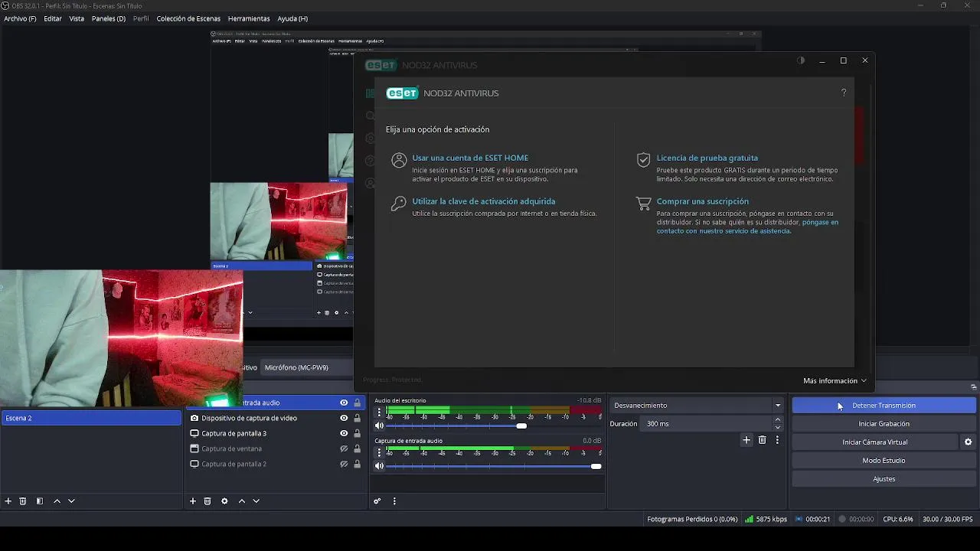Add a new source with plus icon
Screen dimensions: 980x551
pyautogui.click(x=193, y=501)
